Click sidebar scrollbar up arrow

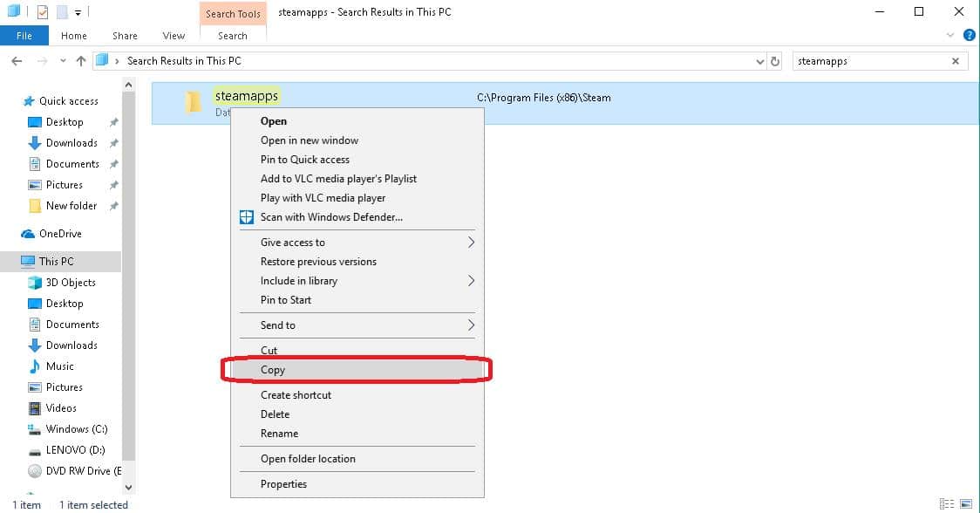coord(129,85)
